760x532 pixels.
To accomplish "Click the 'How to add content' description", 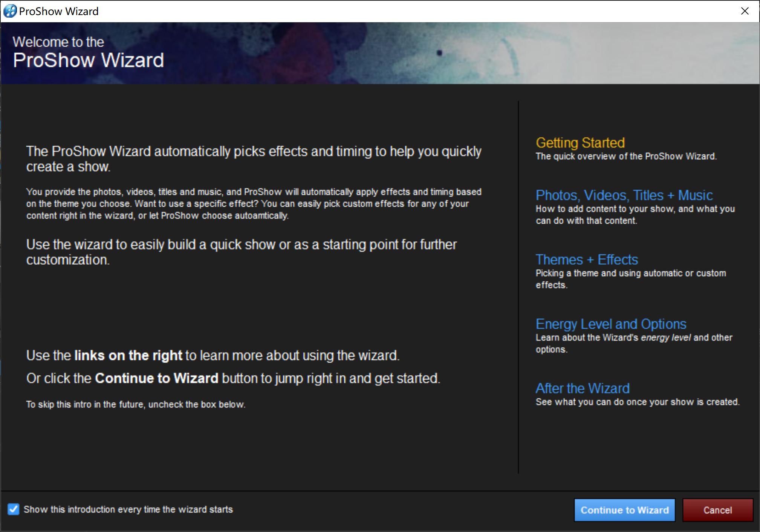I will (x=635, y=215).
